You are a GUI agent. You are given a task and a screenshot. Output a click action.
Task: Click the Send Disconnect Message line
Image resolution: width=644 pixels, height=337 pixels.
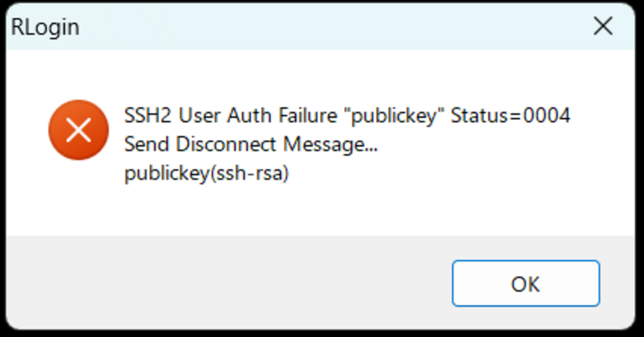point(251,145)
